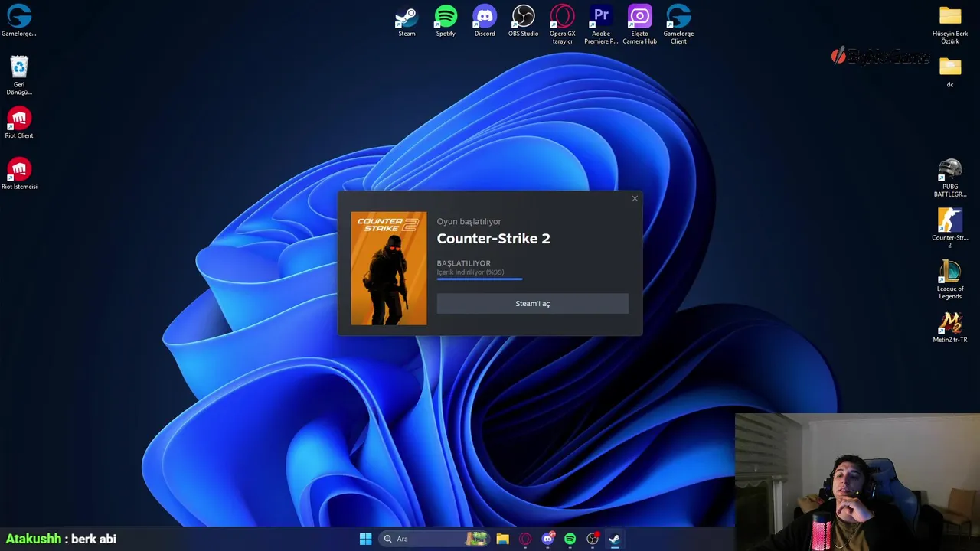980x551 pixels.
Task: Open the Opera GX browser desktop shortcut
Action: click(562, 24)
